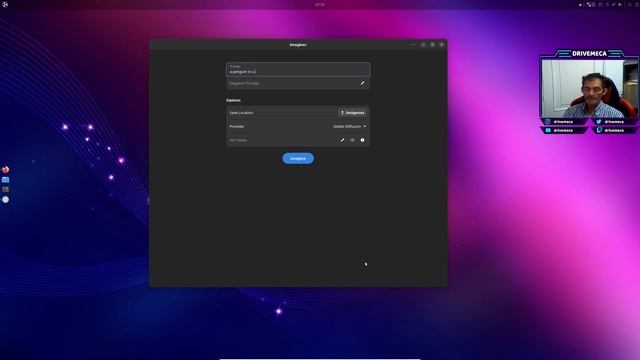Click the info icon in API Token row
The height and width of the screenshot is (360, 640).
point(362,140)
